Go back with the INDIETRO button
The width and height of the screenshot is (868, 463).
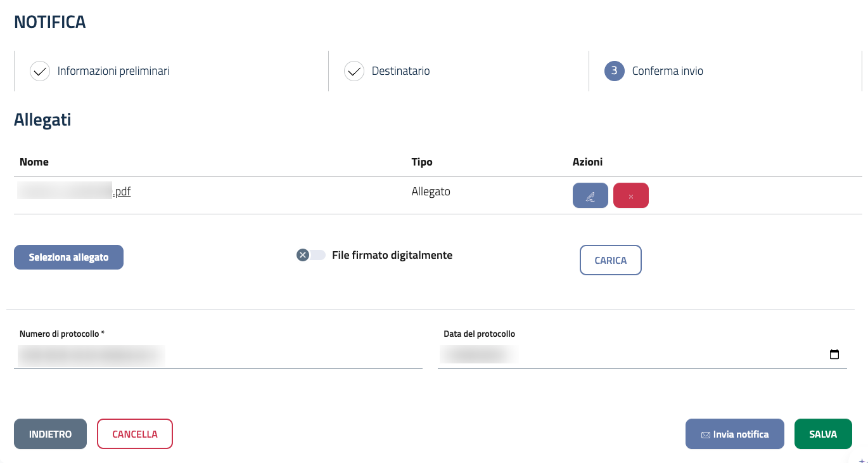point(50,434)
